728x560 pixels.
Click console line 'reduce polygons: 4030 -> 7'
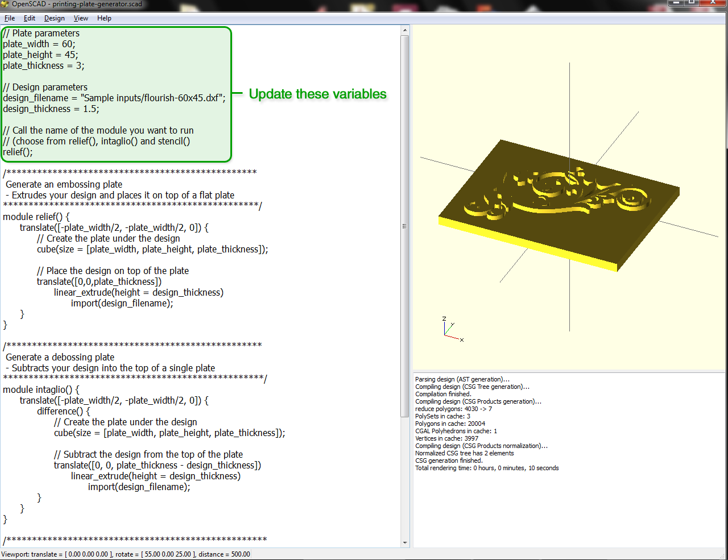453,409
